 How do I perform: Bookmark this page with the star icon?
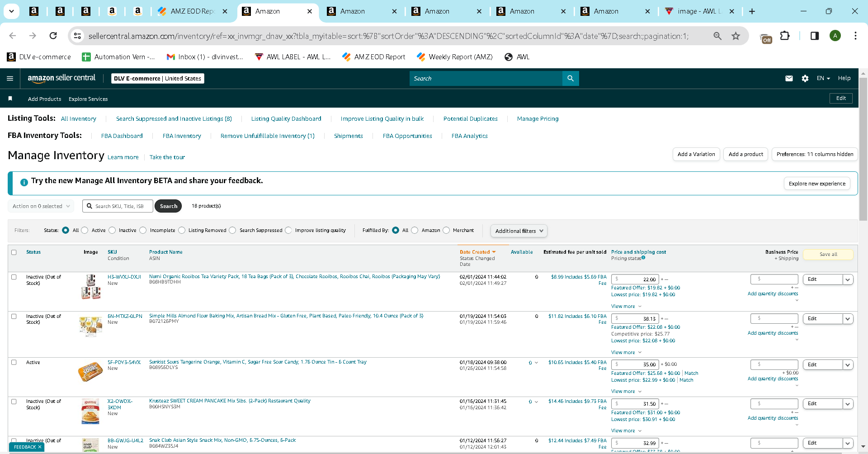click(x=736, y=36)
